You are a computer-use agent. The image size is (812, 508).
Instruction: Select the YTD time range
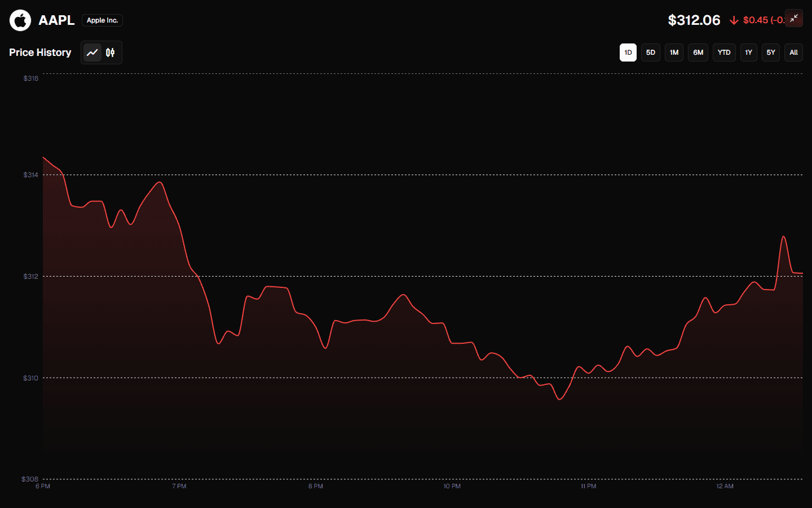[724, 52]
